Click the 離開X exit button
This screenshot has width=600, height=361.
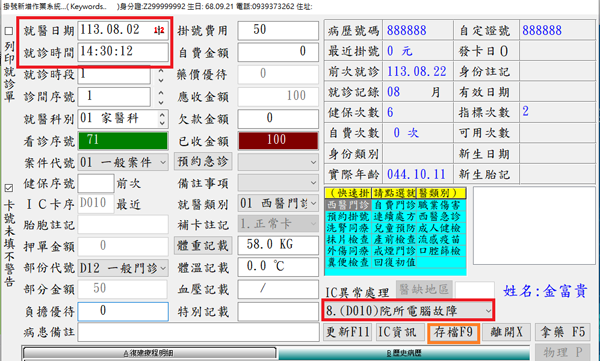click(x=506, y=332)
